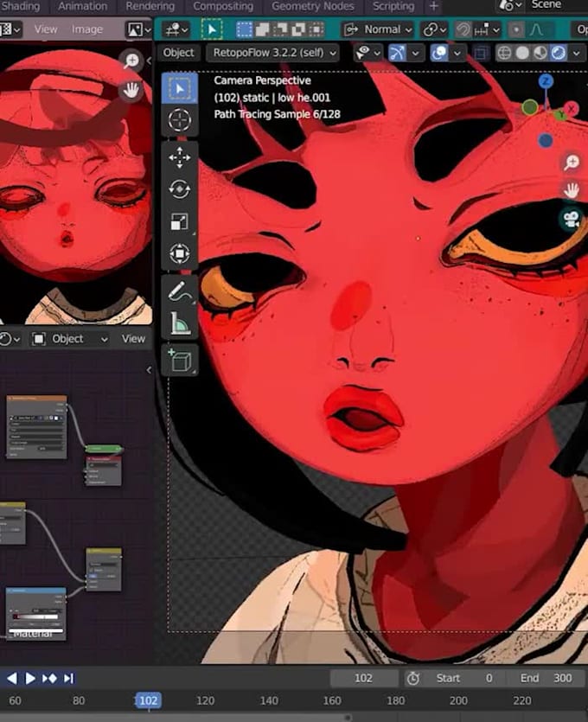Open the proportional editing falloff dropdown
The height and width of the screenshot is (722, 588).
[536, 30]
